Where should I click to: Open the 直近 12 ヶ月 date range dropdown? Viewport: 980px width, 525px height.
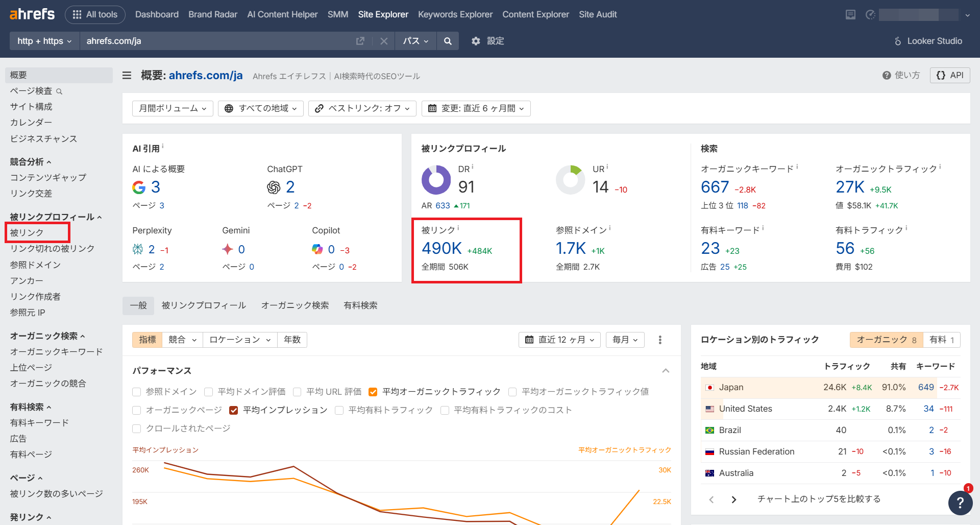click(x=560, y=340)
